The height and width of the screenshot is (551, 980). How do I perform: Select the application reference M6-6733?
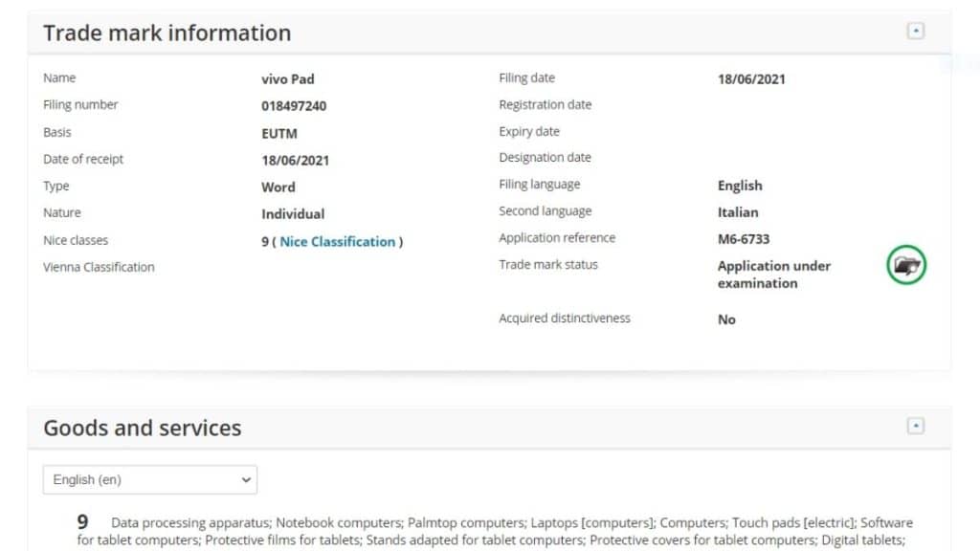point(743,239)
